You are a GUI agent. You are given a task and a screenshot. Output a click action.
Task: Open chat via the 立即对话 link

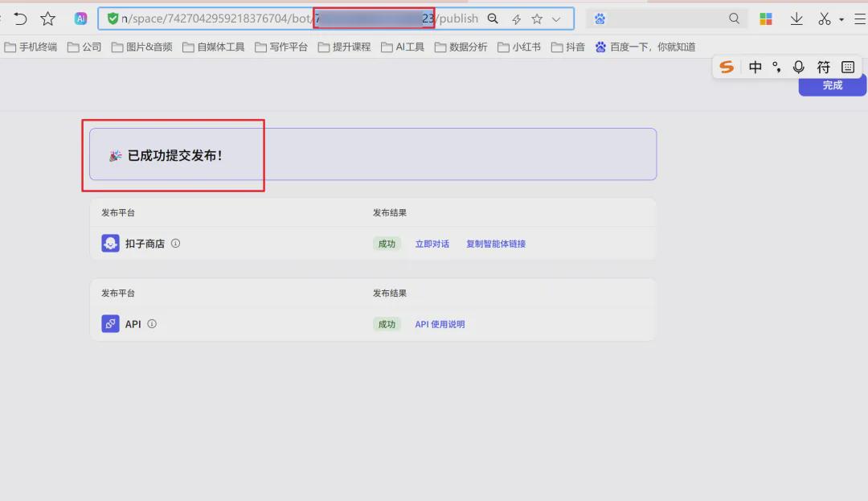pos(432,243)
